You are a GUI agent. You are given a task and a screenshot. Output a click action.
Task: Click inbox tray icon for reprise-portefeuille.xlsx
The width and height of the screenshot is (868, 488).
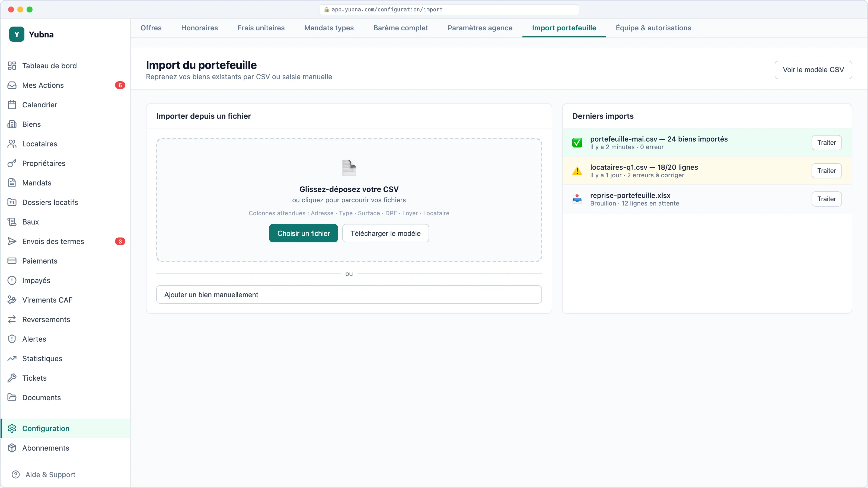tap(577, 199)
